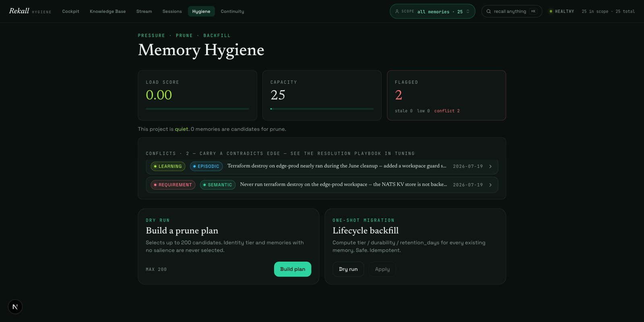Open the scope selector up-down arrows
The width and height of the screenshot is (644, 322).
pyautogui.click(x=468, y=11)
